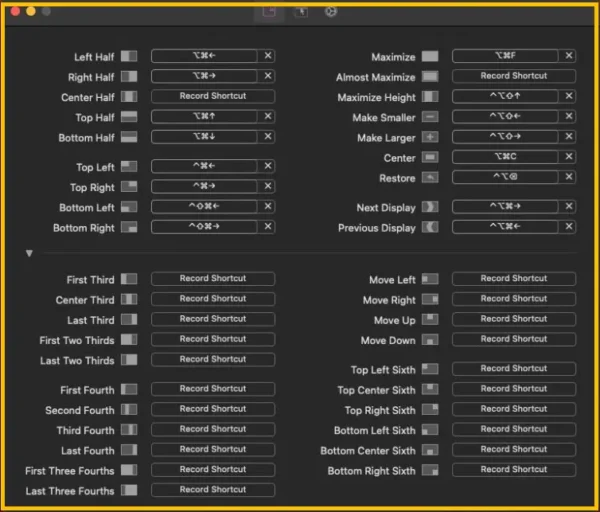Screen dimensions: 600x512
Task: Click the Last Two Thirds icon
Action: tap(129, 360)
